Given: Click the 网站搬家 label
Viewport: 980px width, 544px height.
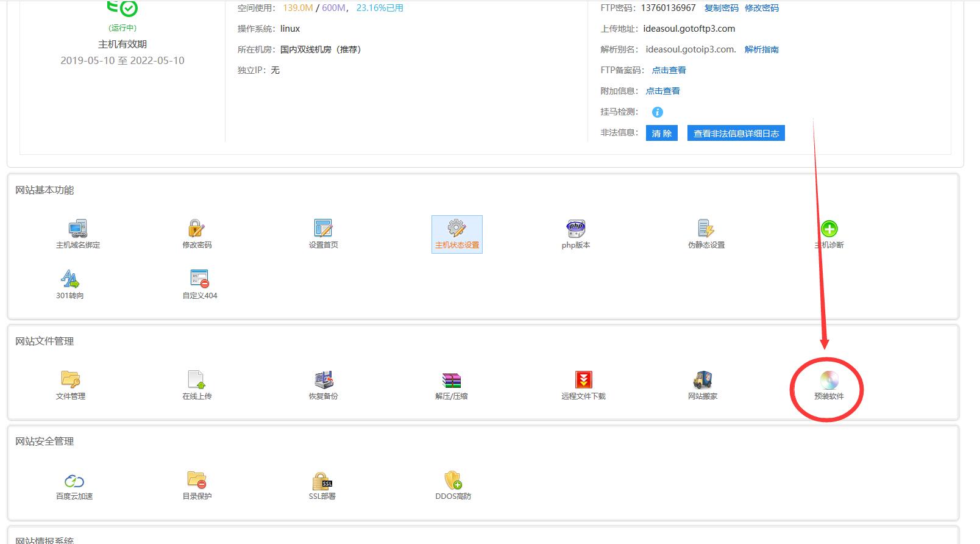Looking at the screenshot, I should pyautogui.click(x=703, y=396).
